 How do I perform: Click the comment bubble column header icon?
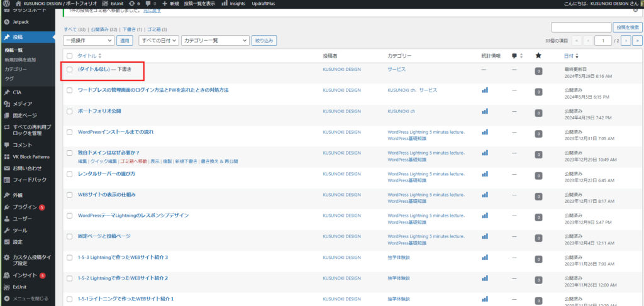click(514, 56)
